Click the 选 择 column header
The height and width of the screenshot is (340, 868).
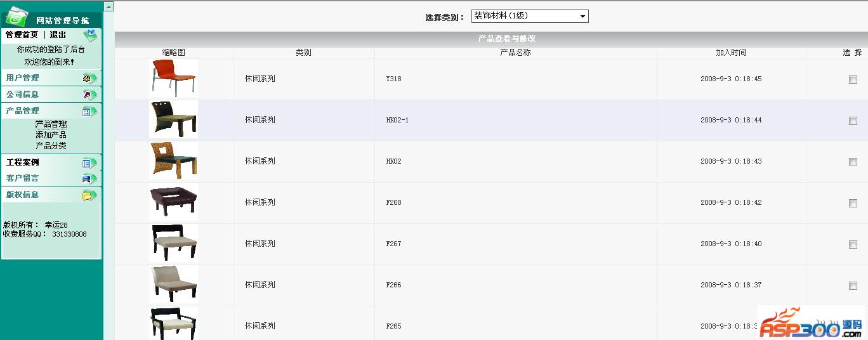(x=852, y=53)
